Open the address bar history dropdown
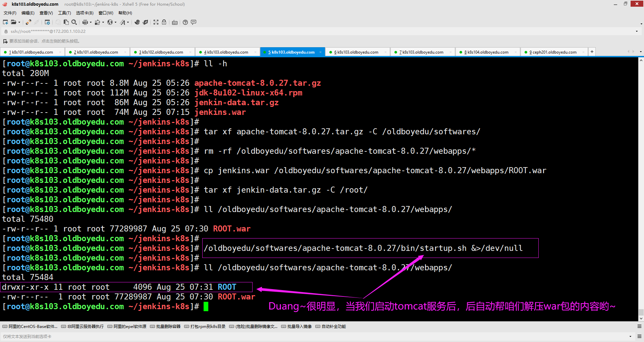This screenshot has width=644, height=342. (637, 31)
